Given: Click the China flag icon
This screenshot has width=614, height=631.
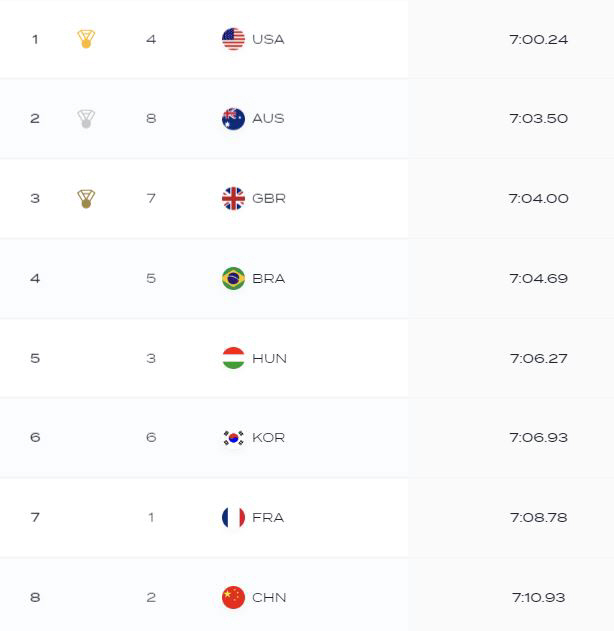Looking at the screenshot, I should 233,597.
